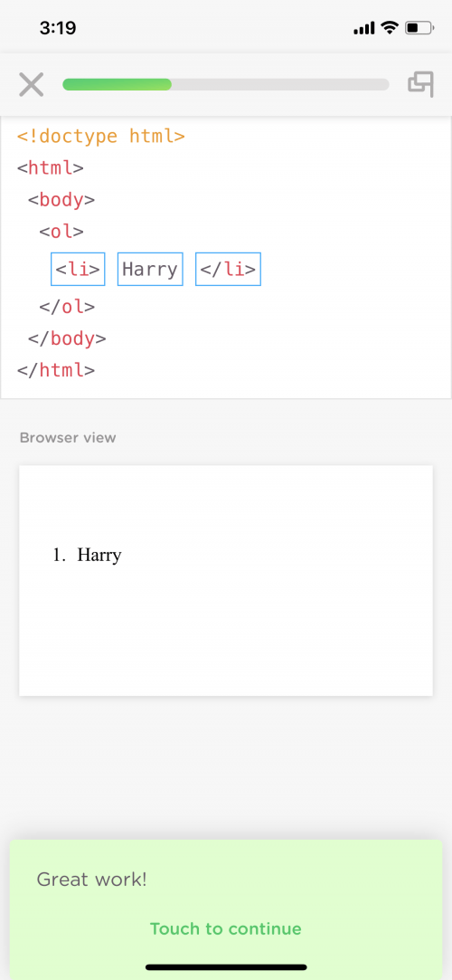The width and height of the screenshot is (452, 980).
Task: Click the doctype html code line
Action: (101, 137)
